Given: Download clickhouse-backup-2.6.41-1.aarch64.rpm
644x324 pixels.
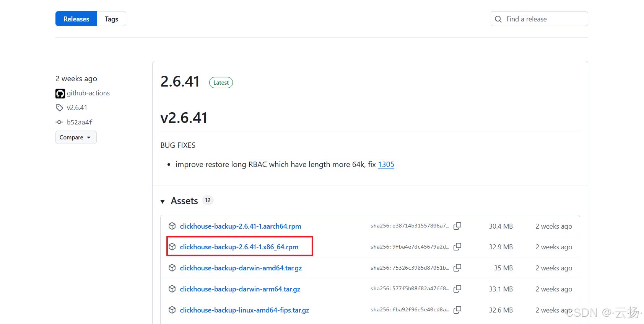Looking at the screenshot, I should [x=241, y=226].
